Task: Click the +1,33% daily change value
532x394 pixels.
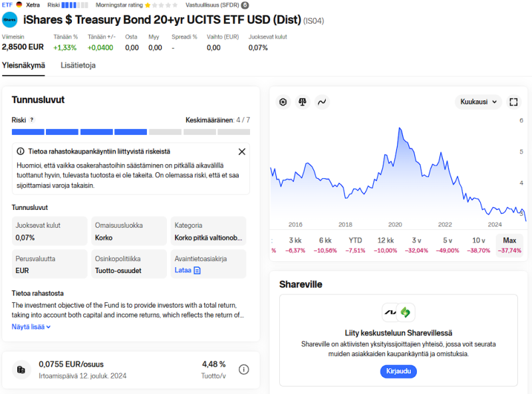Action: [65, 47]
